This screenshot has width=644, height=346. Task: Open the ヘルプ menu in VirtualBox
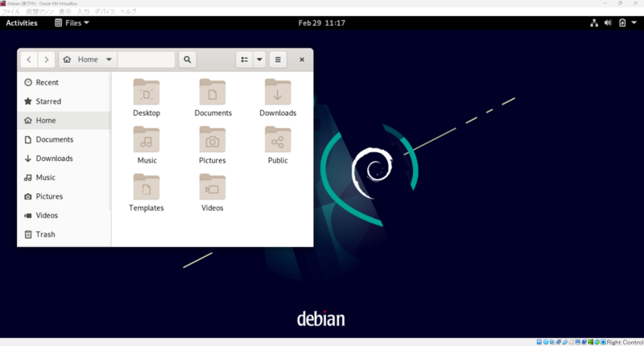[128, 12]
